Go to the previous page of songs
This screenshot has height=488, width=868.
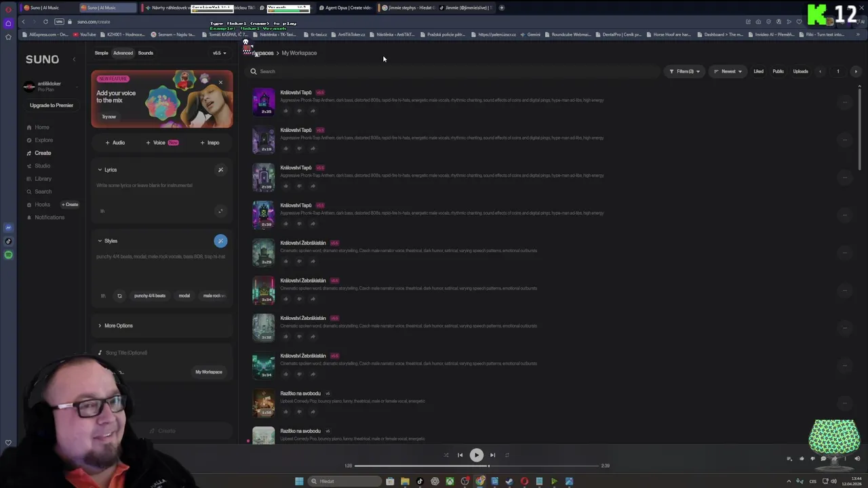click(820, 71)
